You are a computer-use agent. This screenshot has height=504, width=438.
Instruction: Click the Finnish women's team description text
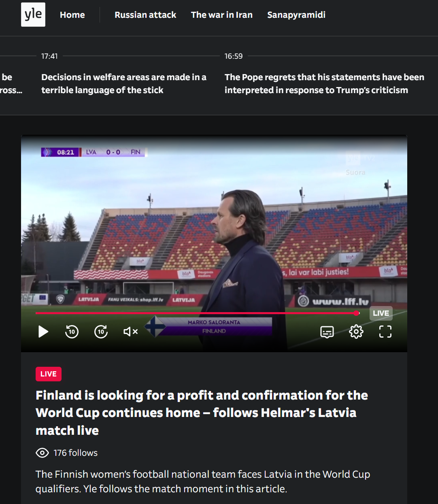[203, 481]
